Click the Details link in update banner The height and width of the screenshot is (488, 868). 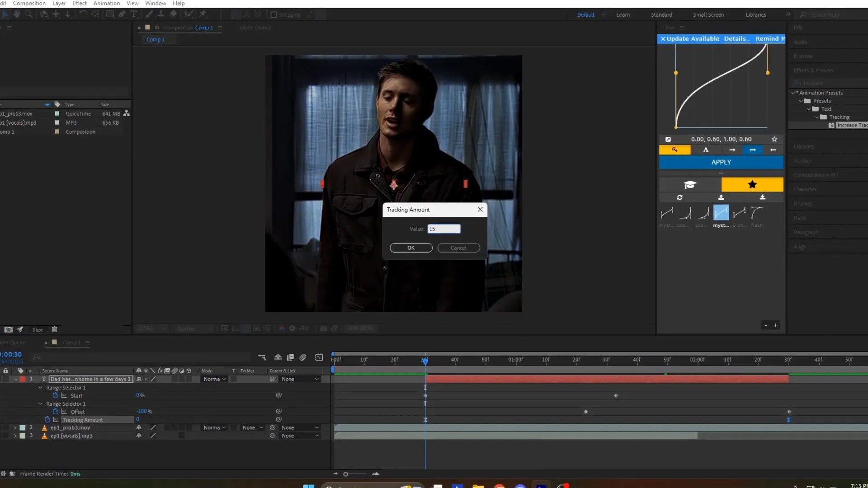[x=737, y=39]
